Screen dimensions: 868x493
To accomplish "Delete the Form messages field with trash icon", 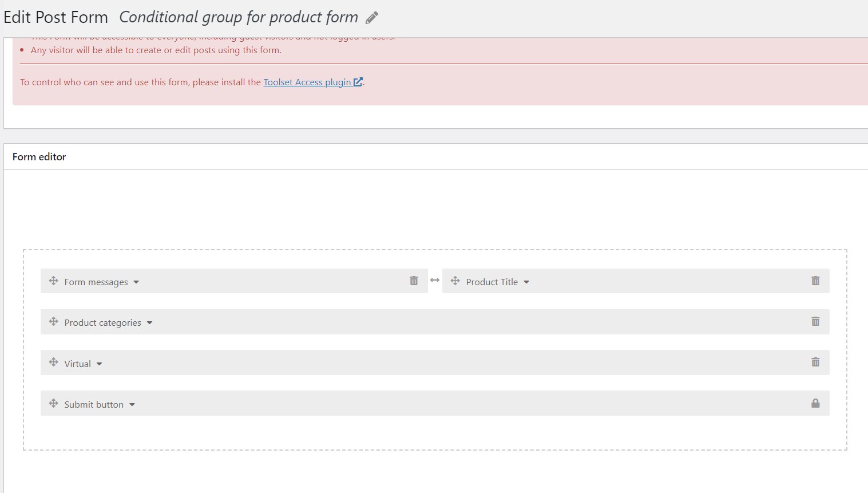I will (x=414, y=281).
